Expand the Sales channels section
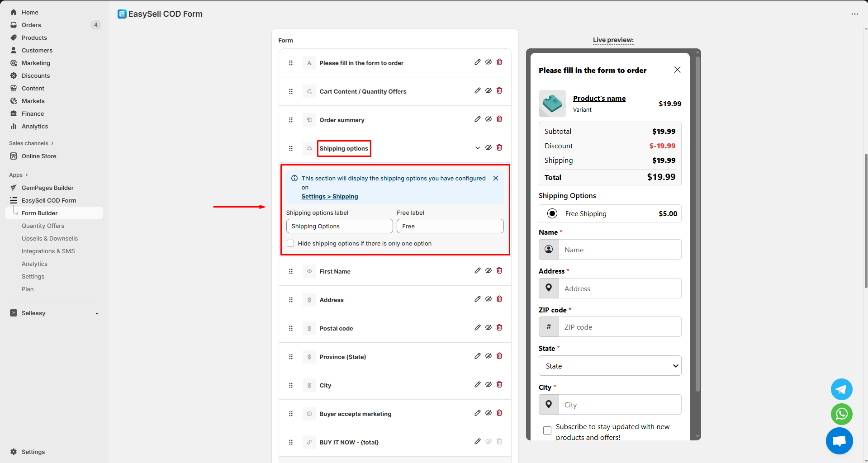The height and width of the screenshot is (463, 868). pos(31,143)
